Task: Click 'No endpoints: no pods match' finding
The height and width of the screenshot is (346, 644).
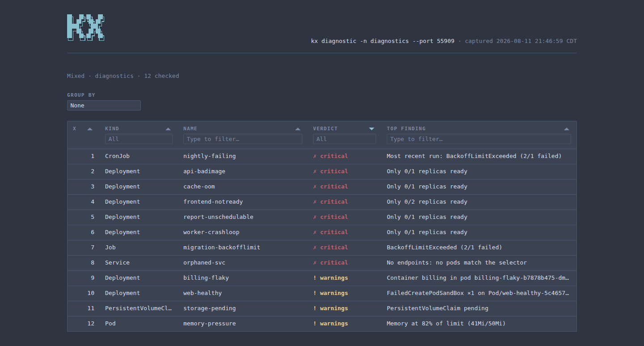Action: 457,263
